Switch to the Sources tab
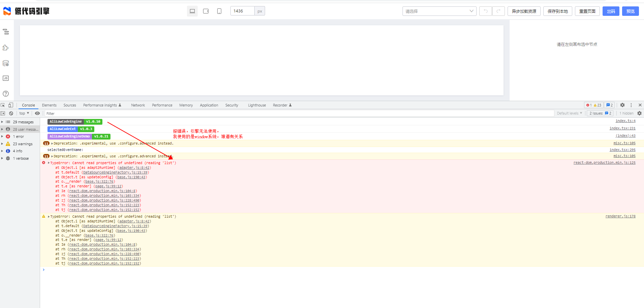The image size is (644, 308). 70,105
